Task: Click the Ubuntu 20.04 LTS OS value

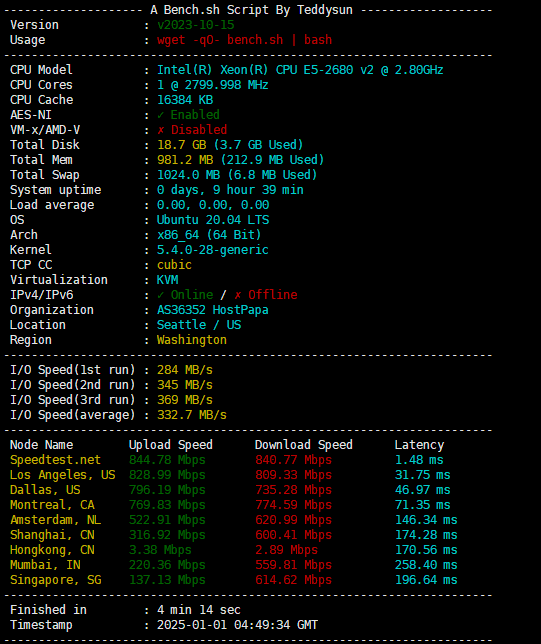Action: [213, 220]
